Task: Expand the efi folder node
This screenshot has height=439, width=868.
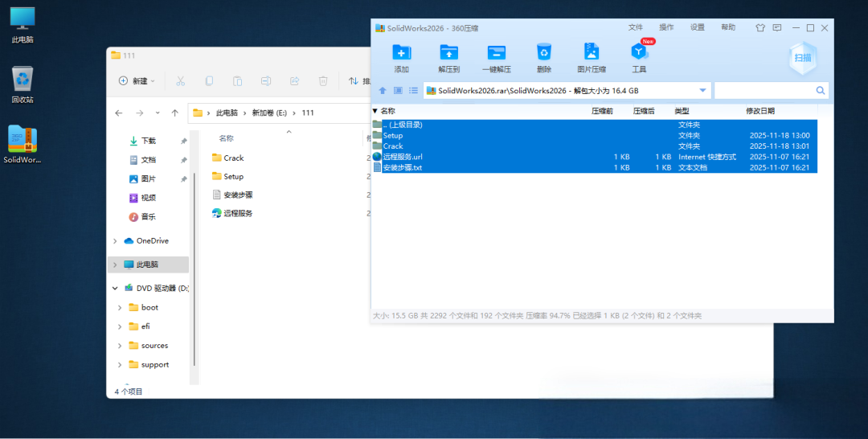Action: point(120,326)
